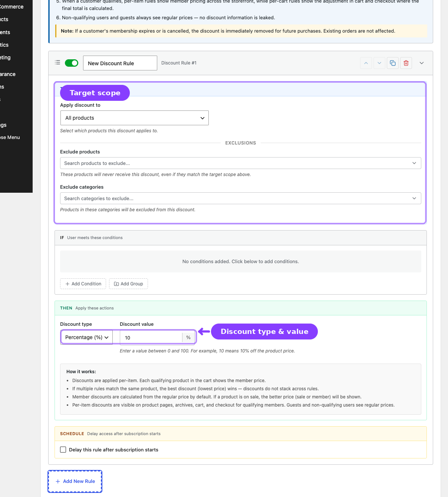Click the Add Condition button

coord(83,284)
